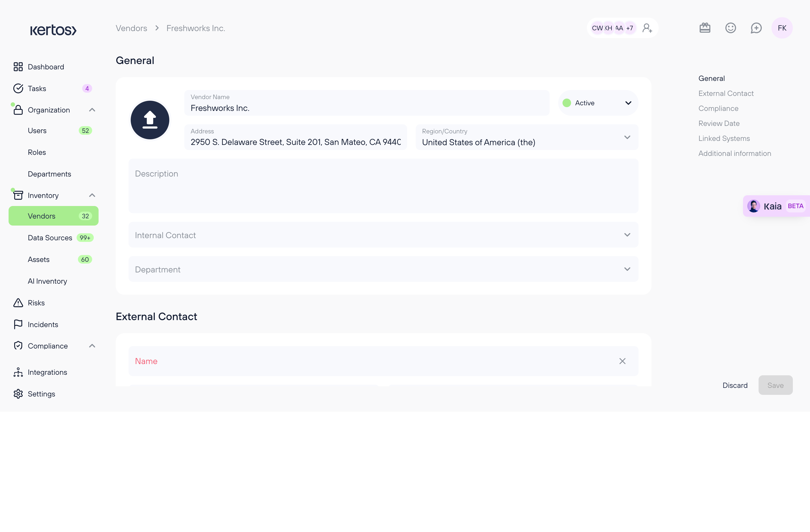
Task: Click the Vendors breadcrumb link
Action: tap(131, 28)
